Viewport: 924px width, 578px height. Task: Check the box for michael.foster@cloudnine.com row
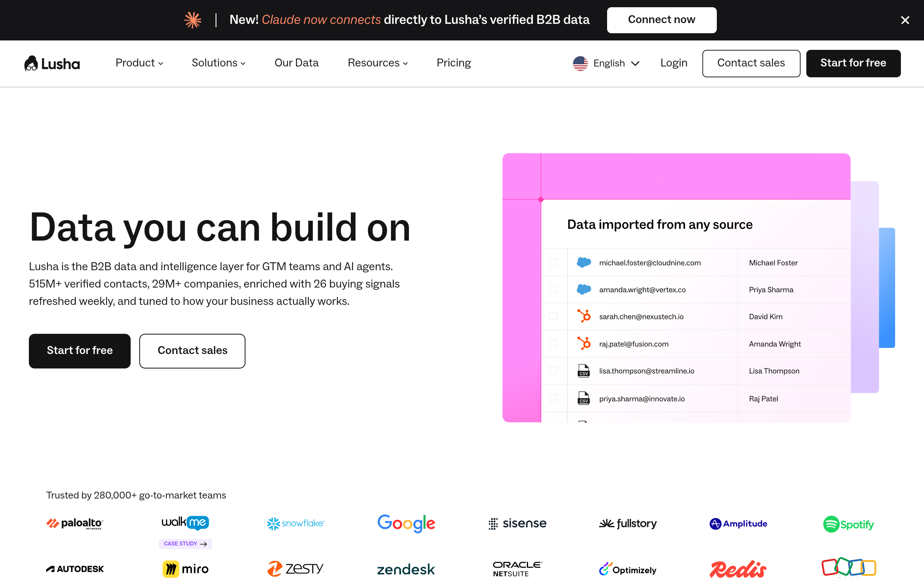(x=553, y=262)
